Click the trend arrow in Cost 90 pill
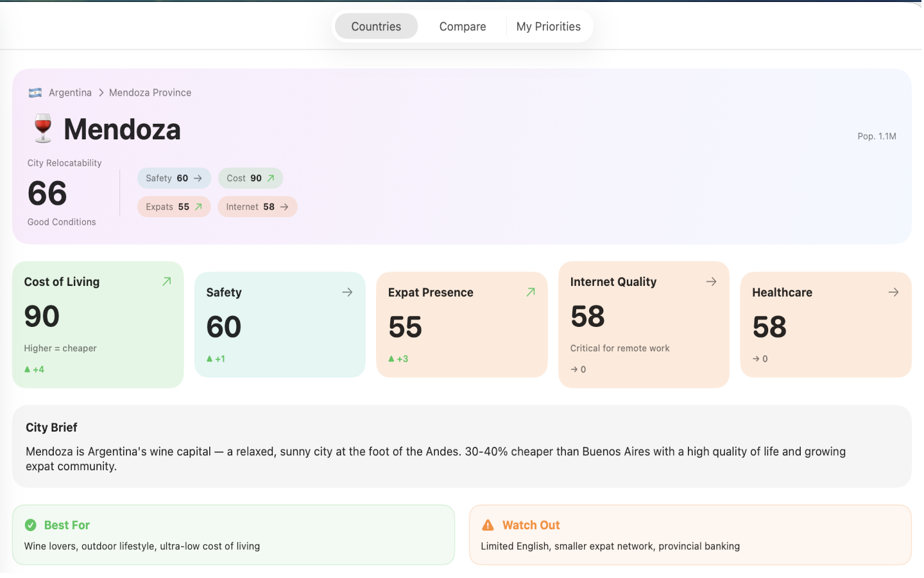 (271, 179)
